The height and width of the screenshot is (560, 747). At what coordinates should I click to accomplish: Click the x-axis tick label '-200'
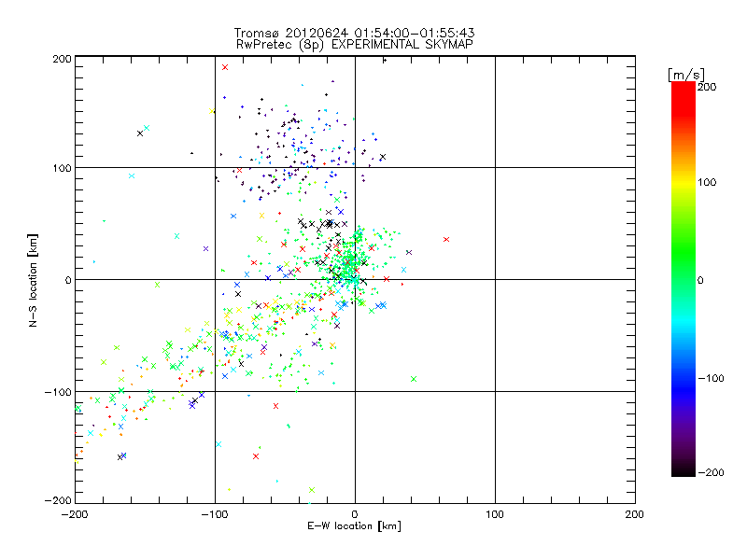pos(75,515)
